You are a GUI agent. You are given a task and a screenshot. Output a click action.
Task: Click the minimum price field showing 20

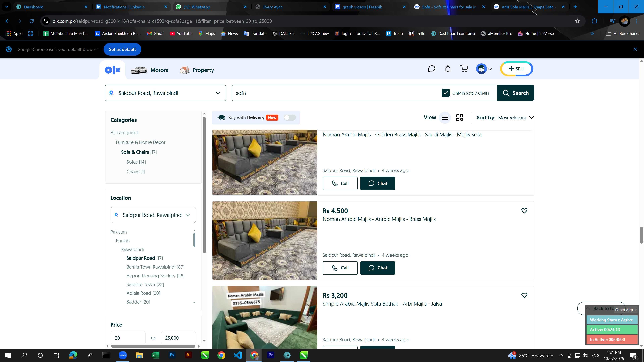[128, 338]
